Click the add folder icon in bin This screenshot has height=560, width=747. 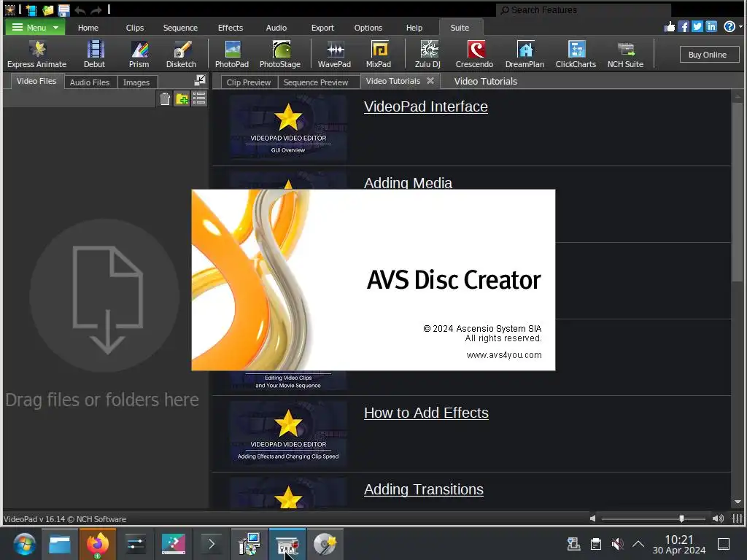(182, 99)
